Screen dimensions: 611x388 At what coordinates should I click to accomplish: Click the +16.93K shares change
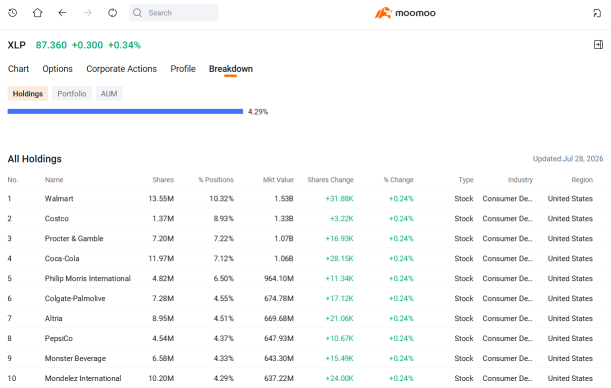click(339, 238)
